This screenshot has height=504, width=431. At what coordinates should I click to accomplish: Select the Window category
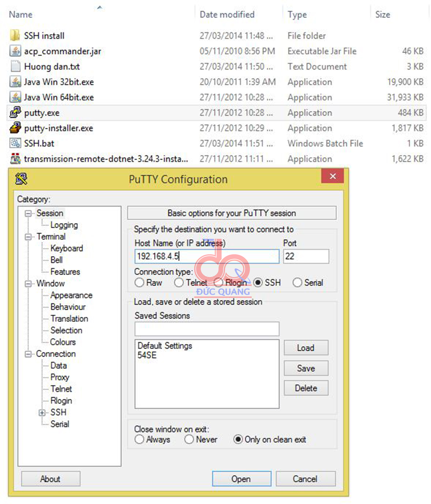click(50, 283)
